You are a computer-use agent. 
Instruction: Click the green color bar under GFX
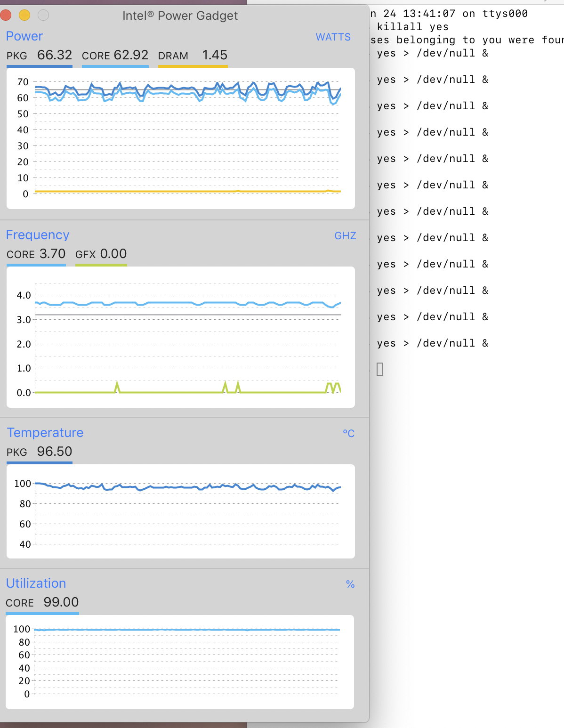tap(101, 265)
